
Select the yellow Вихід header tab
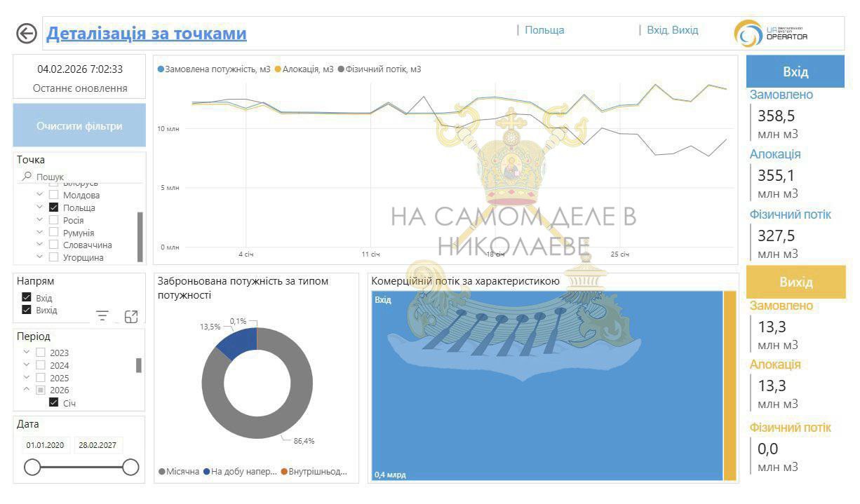795,282
